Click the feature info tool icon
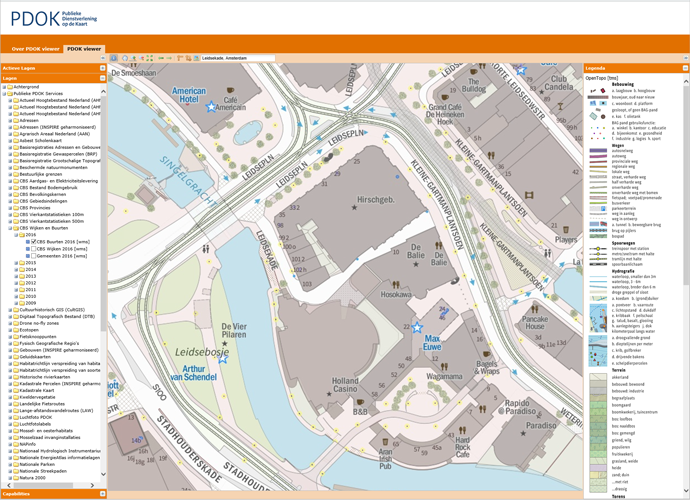 click(x=114, y=58)
